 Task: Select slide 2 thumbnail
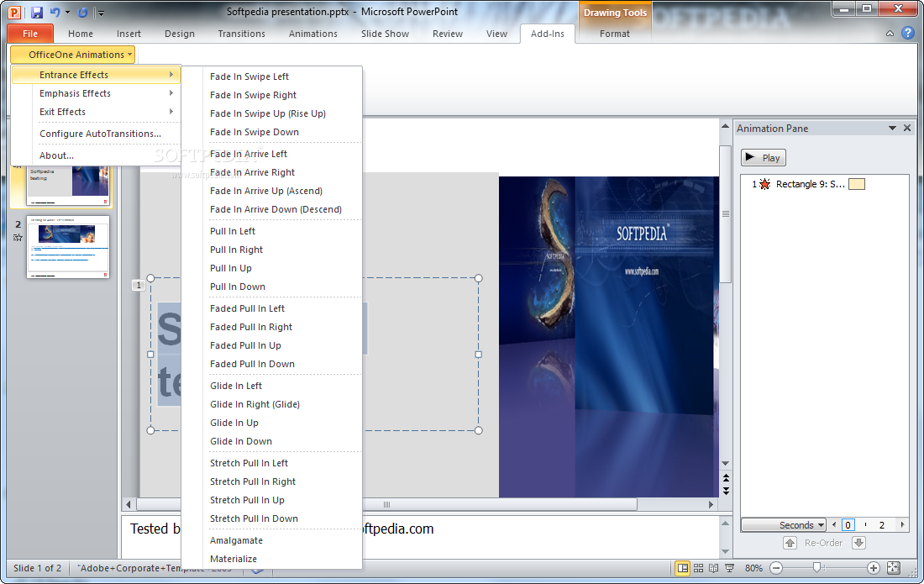[68, 246]
